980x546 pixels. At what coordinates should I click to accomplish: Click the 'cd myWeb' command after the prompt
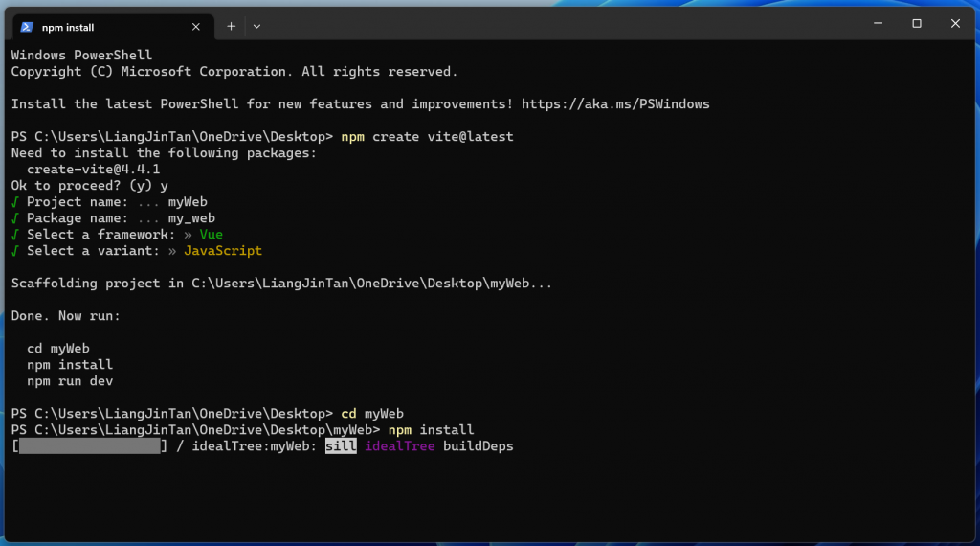372,414
